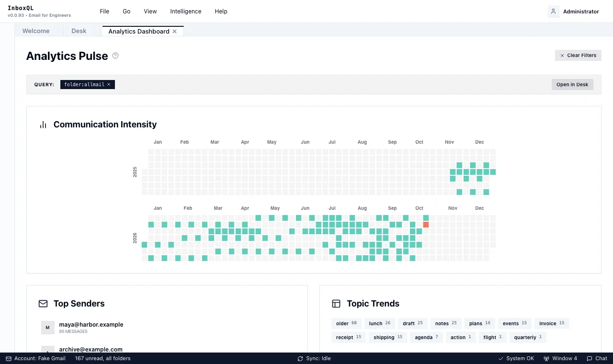Select the 'invoice 15' topic tag

pos(552,323)
